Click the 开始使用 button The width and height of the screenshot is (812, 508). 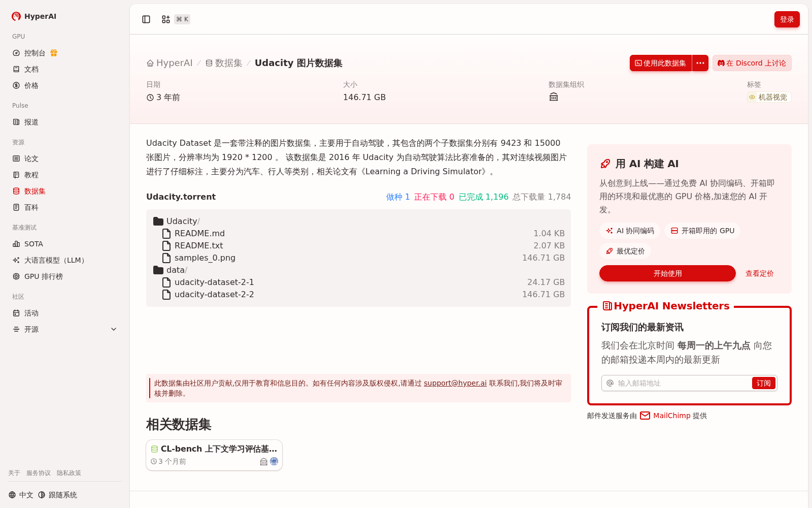(667, 273)
